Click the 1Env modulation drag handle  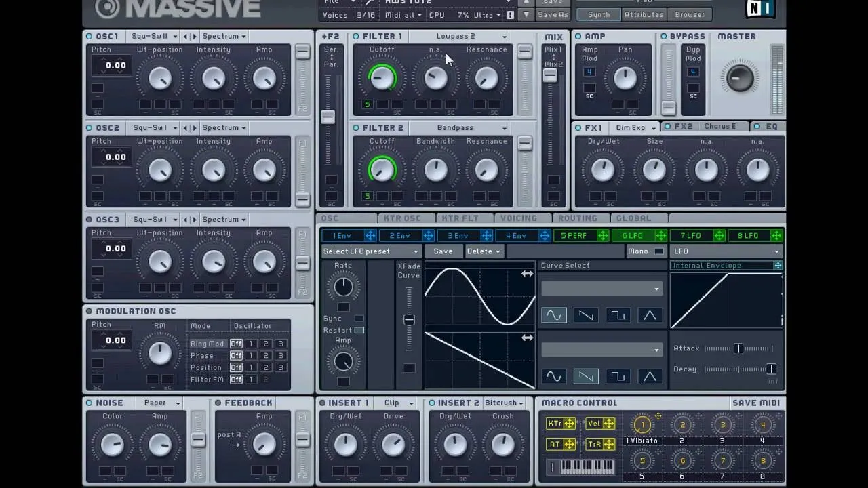[x=370, y=235]
